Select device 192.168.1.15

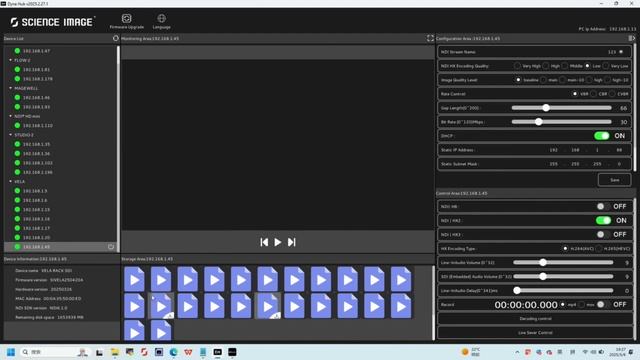click(36, 209)
